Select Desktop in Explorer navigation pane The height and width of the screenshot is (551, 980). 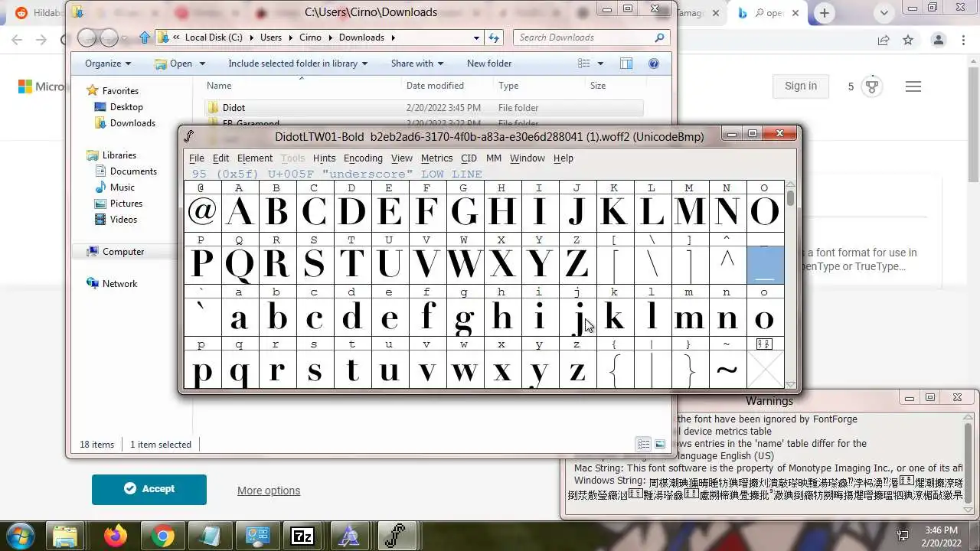(x=126, y=107)
